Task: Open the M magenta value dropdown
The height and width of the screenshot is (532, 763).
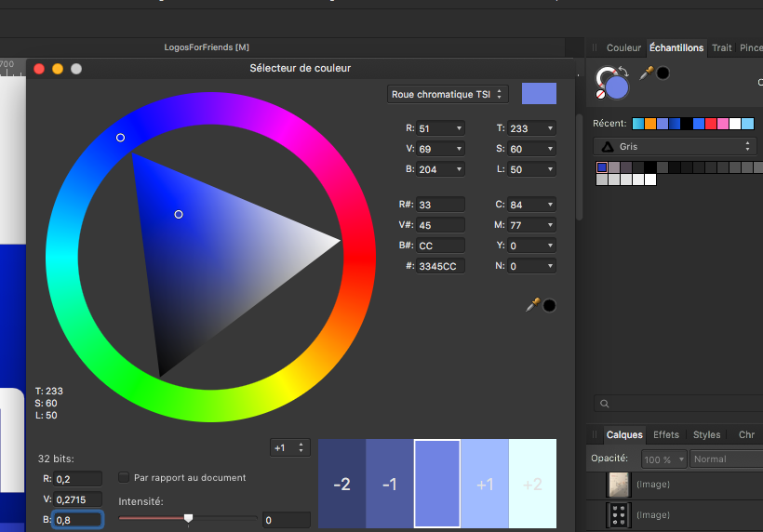Action: (550, 225)
